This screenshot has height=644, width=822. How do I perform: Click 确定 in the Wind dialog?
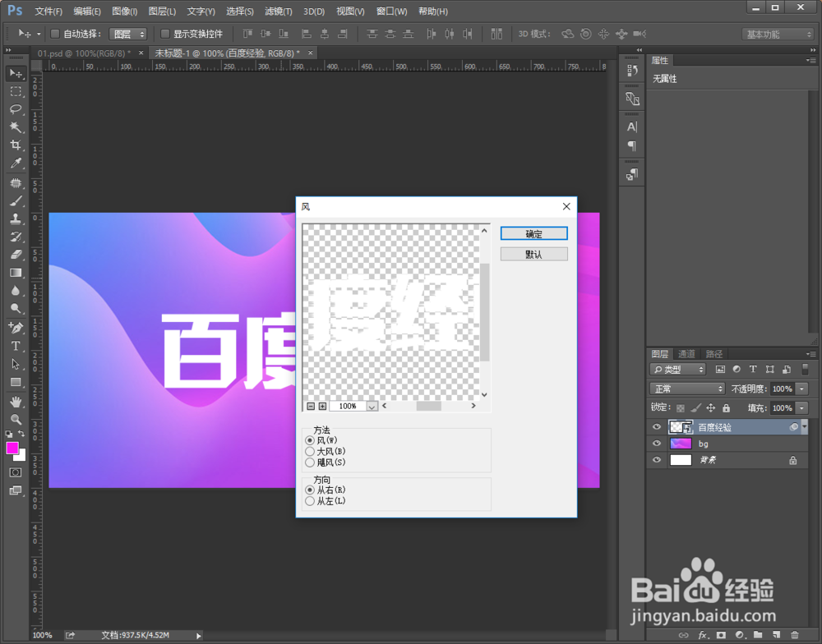point(533,234)
